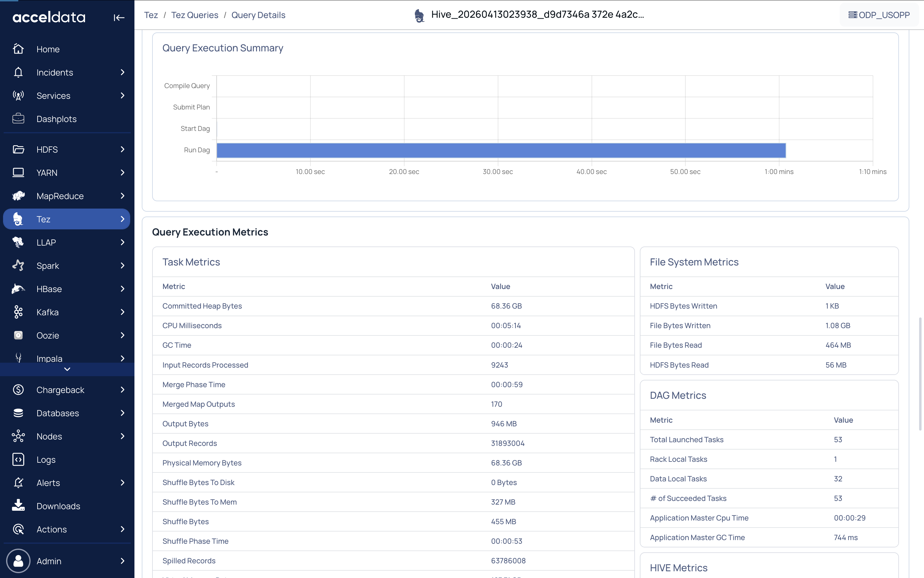Click the Merge Phase Time value 00:00:59
This screenshot has height=578, width=924.
[x=507, y=385]
